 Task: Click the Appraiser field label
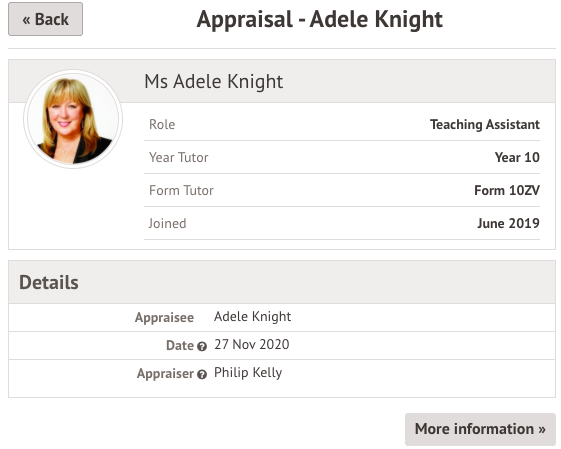pos(165,374)
